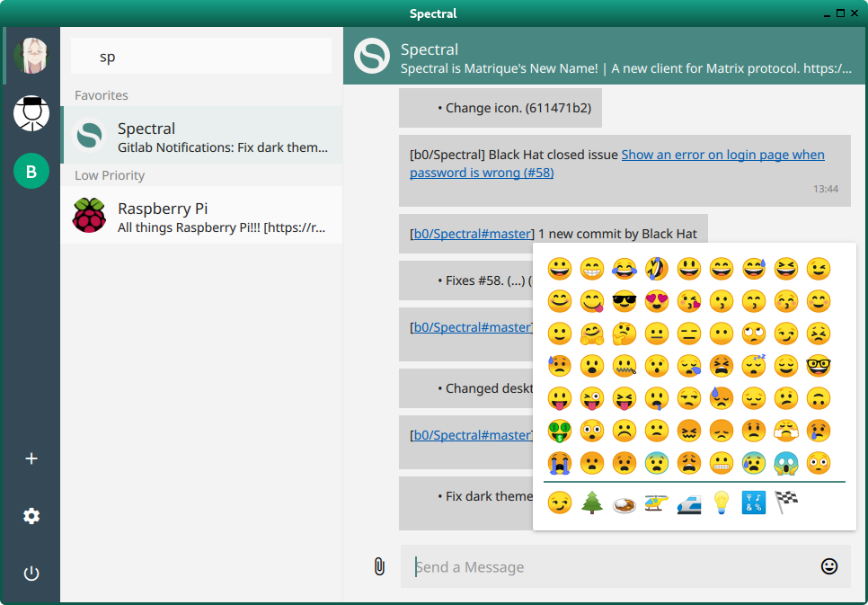Insert the sunglasses face emoji
Viewport: 868px width, 605px height.
click(x=624, y=301)
